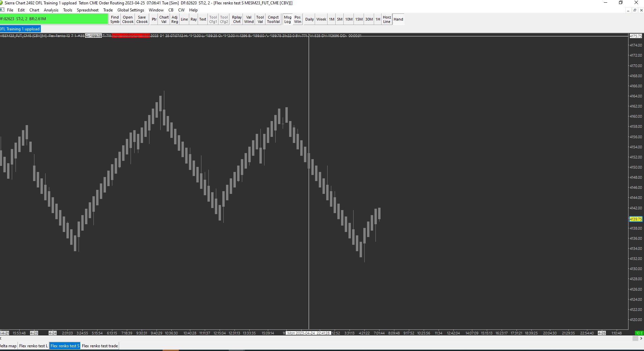
Task: Click the green DF/ST/BR status bar
Action: (54, 19)
